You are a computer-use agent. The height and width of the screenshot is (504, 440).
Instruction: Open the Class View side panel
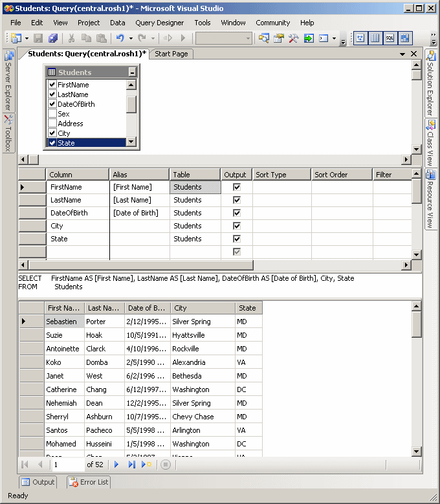pyautogui.click(x=431, y=142)
